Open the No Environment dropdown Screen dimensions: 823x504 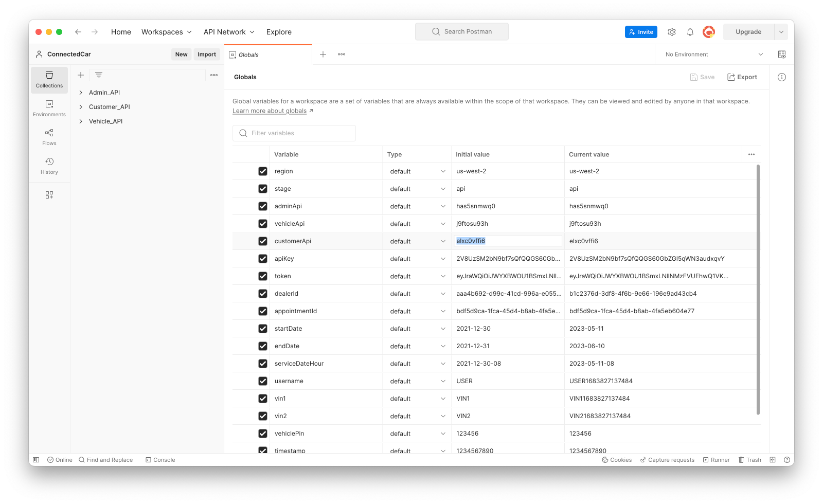pyautogui.click(x=714, y=55)
